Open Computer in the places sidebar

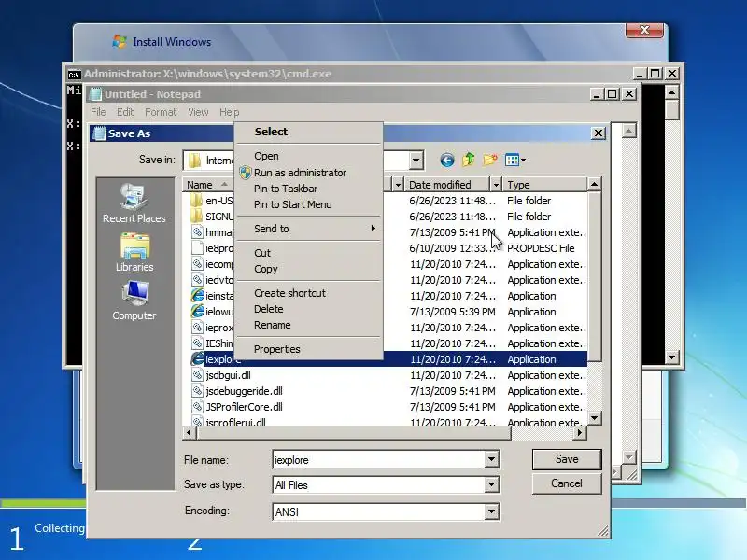134,301
